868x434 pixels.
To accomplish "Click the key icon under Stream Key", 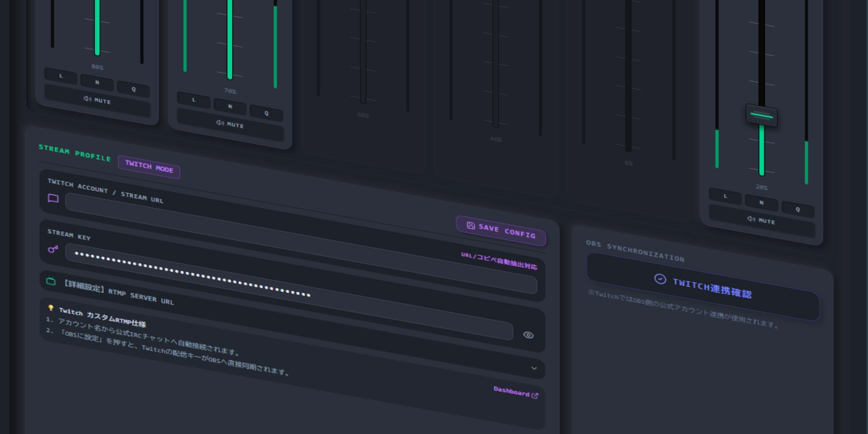I will (53, 248).
